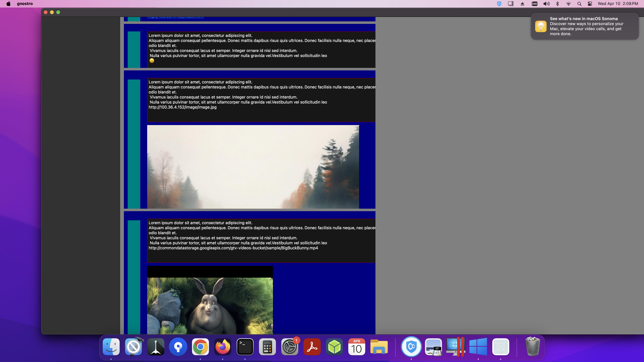This screenshot has height=362, width=644.
Task: Click the BigBuckBunny.mp4 URL text
Action: [233, 248]
